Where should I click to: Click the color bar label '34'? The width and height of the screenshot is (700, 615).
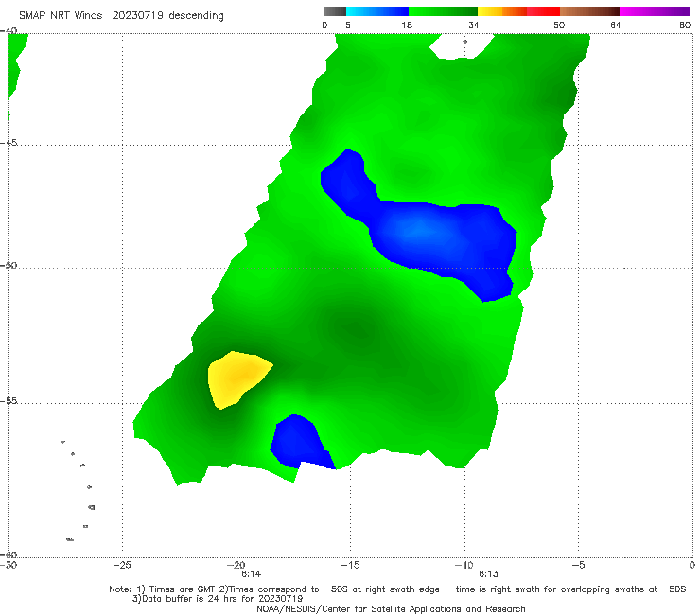coord(474,26)
